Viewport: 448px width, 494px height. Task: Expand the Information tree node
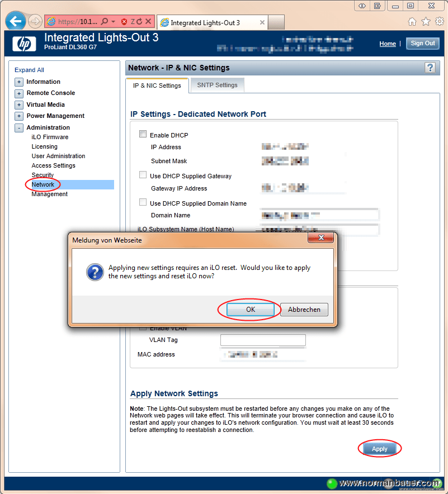[x=19, y=82]
